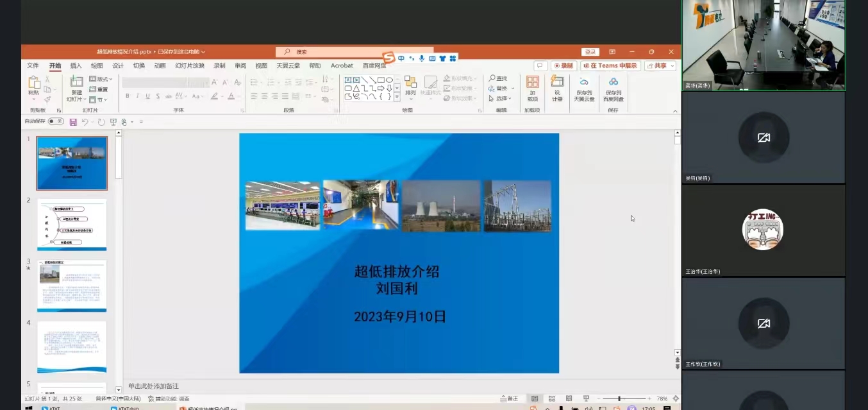The image size is (868, 410).
Task: Click the Find (查找) magnifier icon
Action: click(492, 78)
